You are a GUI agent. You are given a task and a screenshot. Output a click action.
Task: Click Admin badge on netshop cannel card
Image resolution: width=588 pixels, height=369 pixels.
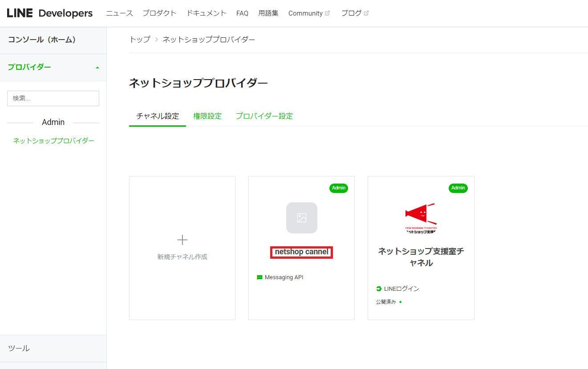(339, 188)
